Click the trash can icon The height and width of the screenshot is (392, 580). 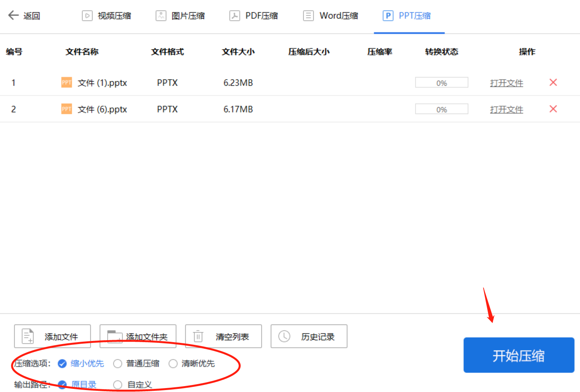pyautogui.click(x=198, y=336)
